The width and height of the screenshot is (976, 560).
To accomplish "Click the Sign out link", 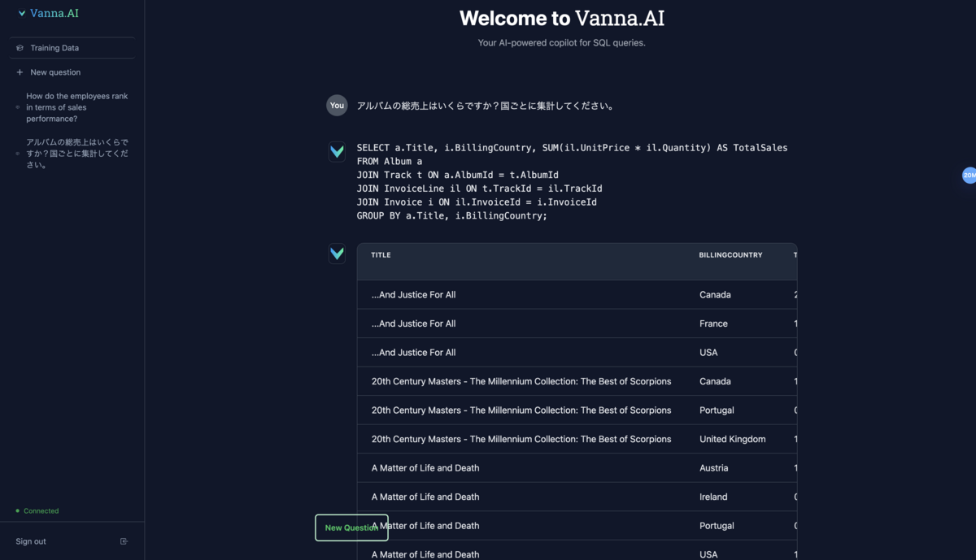I will 31,541.
